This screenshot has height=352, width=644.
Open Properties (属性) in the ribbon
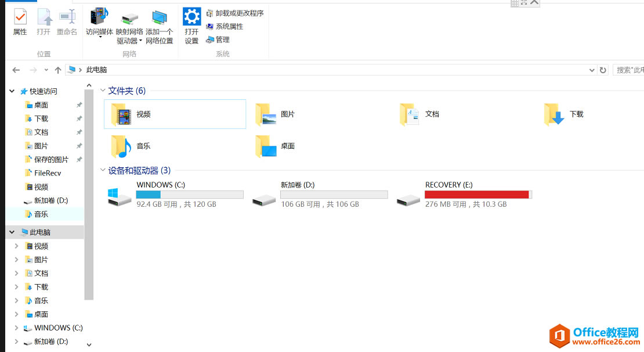[20, 22]
